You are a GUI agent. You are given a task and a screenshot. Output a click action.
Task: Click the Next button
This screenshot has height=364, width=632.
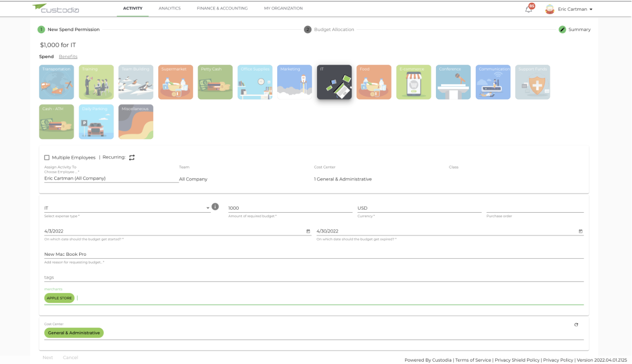(x=48, y=357)
